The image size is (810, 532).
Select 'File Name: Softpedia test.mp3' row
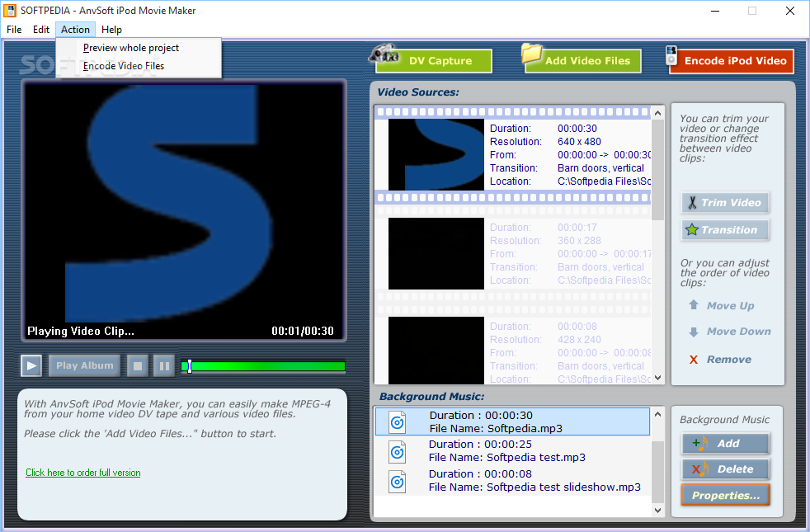[x=512, y=451]
